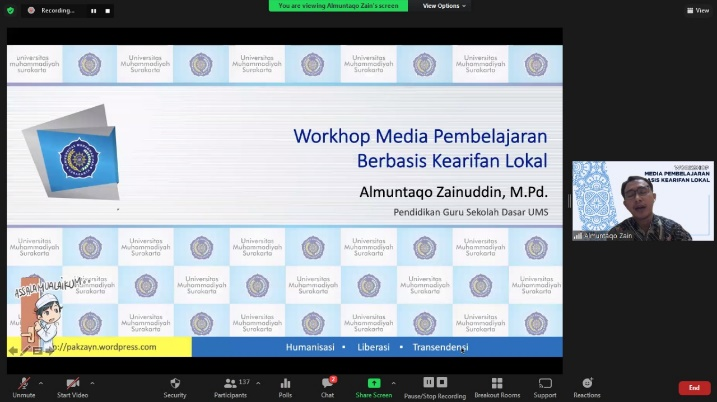
Task: Click the word 'Liberasi' in the footer
Action: tap(373, 347)
